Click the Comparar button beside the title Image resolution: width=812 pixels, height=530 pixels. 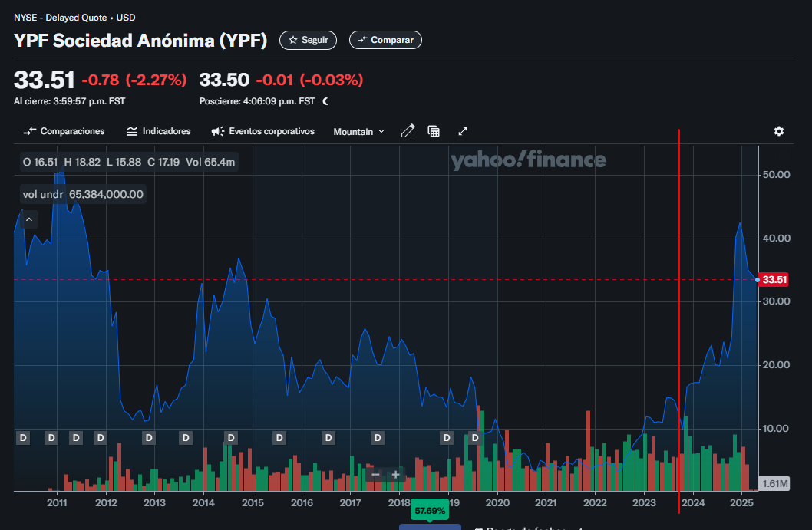coord(386,40)
